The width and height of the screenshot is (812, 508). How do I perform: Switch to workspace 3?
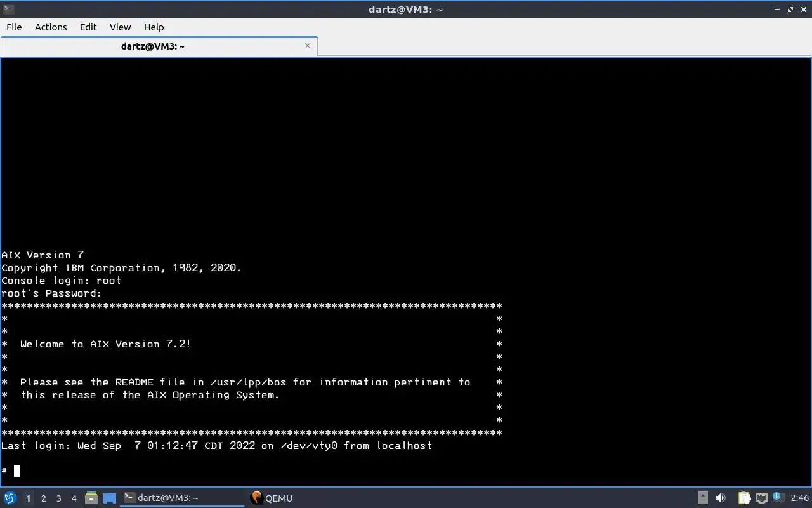(x=58, y=498)
